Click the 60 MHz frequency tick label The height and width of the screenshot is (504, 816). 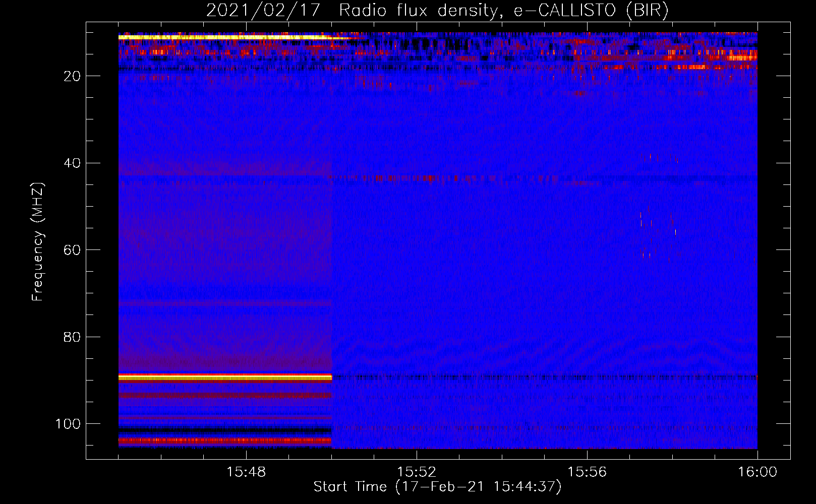(73, 250)
